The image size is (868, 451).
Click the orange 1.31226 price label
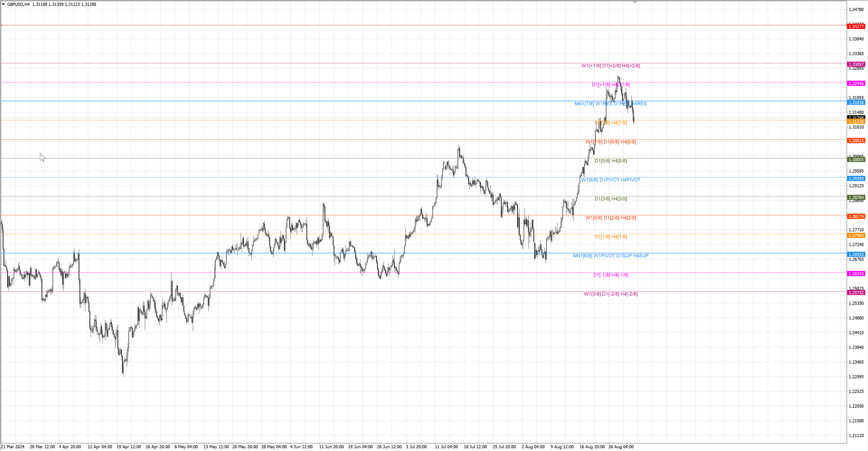coord(856,122)
